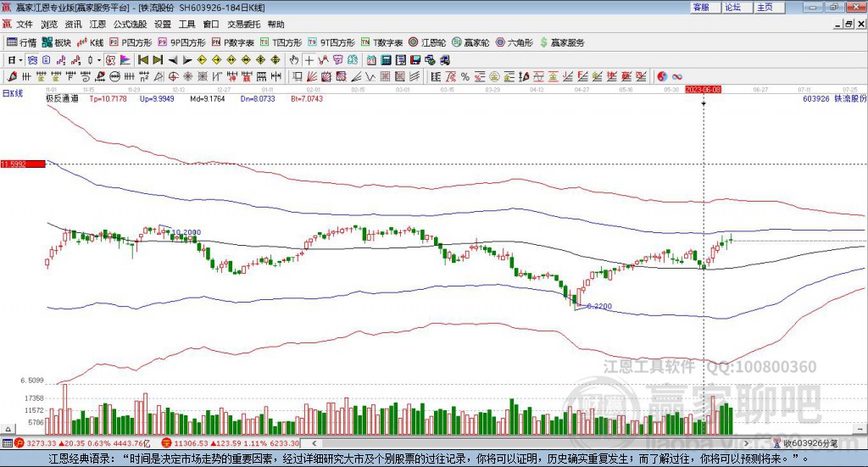
Task: Open the T四方形 time square
Action: point(281,42)
